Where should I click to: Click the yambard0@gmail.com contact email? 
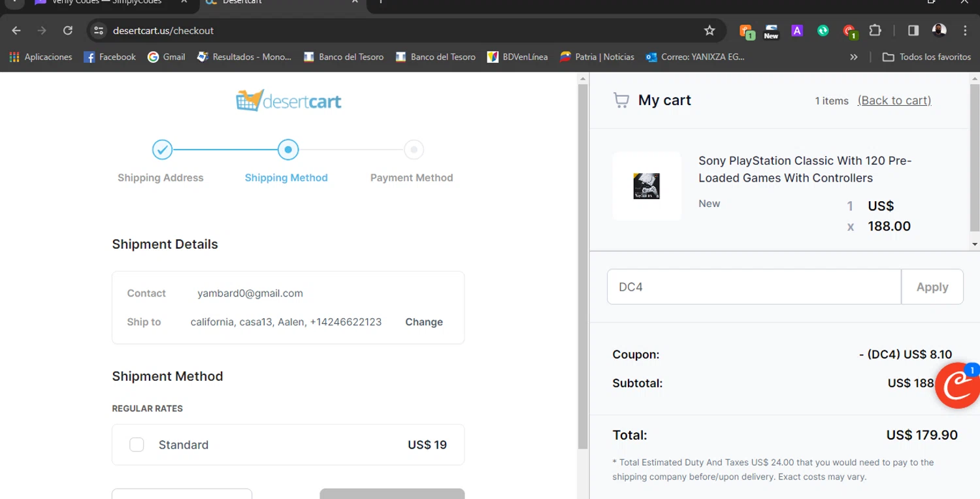pos(250,293)
